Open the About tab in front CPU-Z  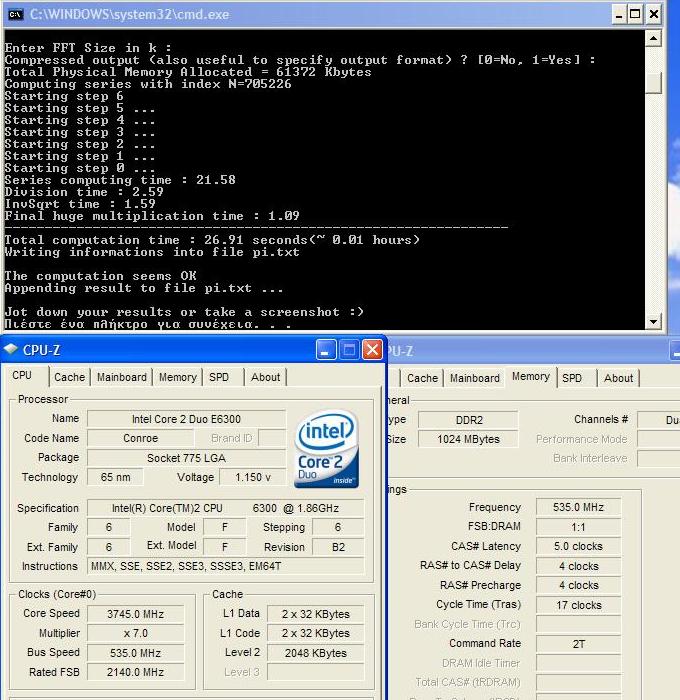tap(265, 377)
